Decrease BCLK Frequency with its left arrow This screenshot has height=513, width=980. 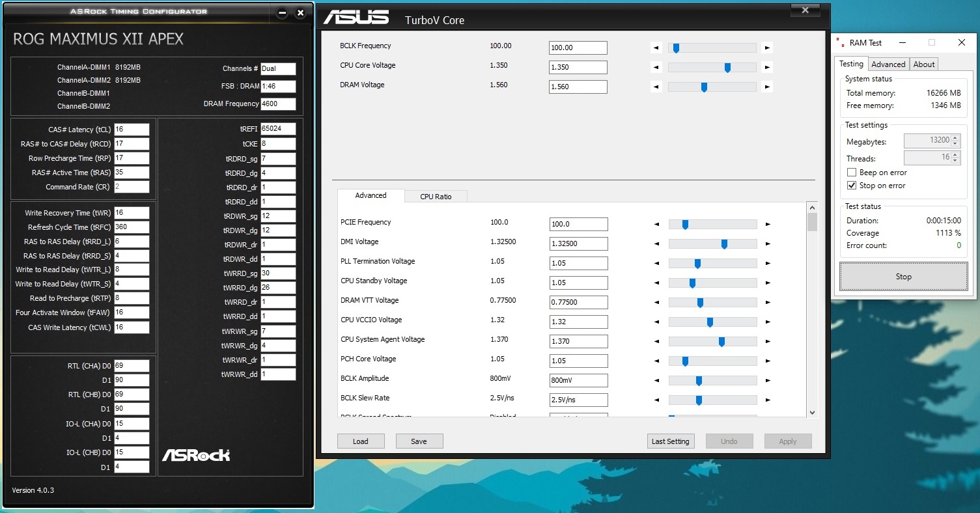tap(656, 48)
